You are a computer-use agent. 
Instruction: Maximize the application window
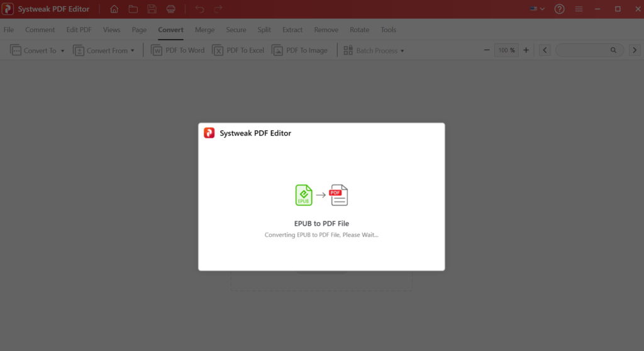click(x=618, y=9)
